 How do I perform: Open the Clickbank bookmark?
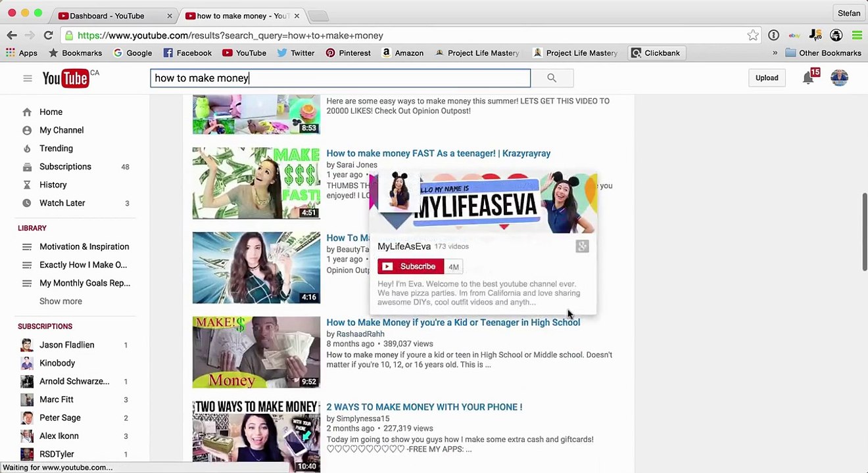pyautogui.click(x=655, y=53)
